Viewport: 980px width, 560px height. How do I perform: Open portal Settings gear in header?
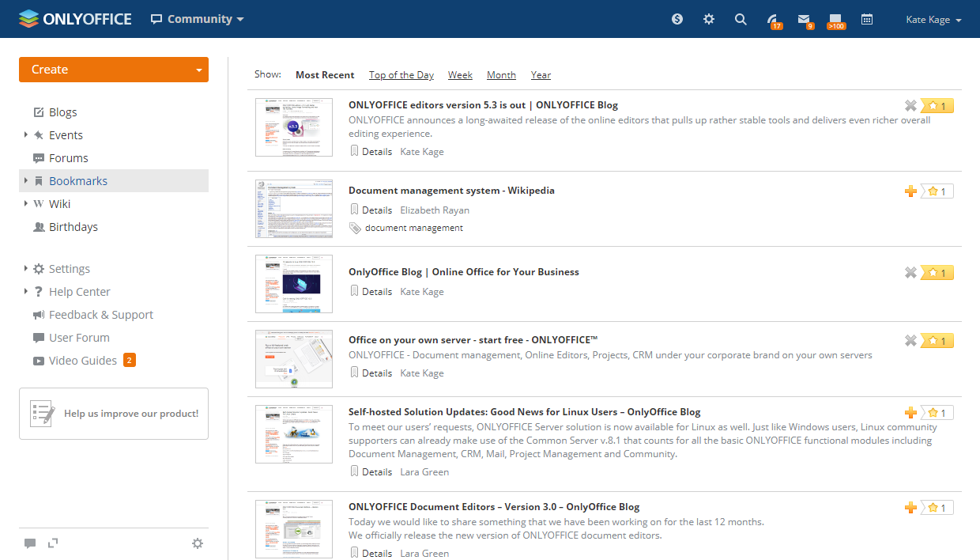709,19
